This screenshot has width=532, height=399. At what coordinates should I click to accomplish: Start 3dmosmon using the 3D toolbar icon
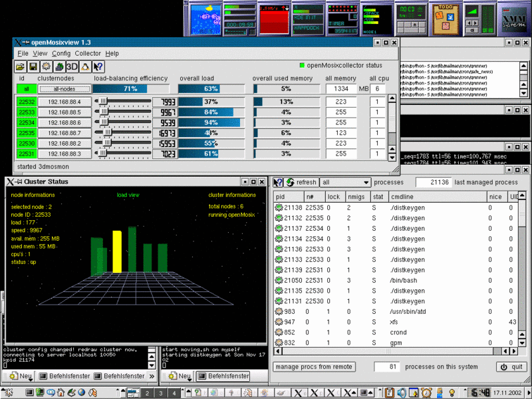coord(72,66)
